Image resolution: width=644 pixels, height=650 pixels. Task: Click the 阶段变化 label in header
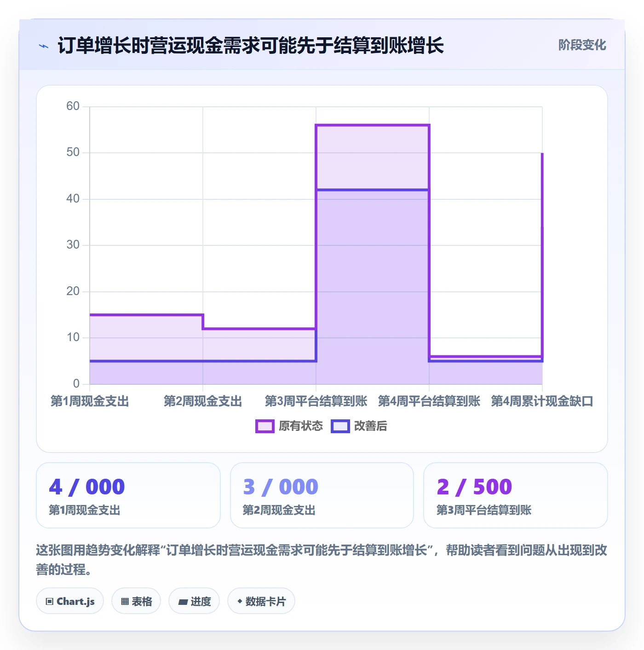coord(582,45)
